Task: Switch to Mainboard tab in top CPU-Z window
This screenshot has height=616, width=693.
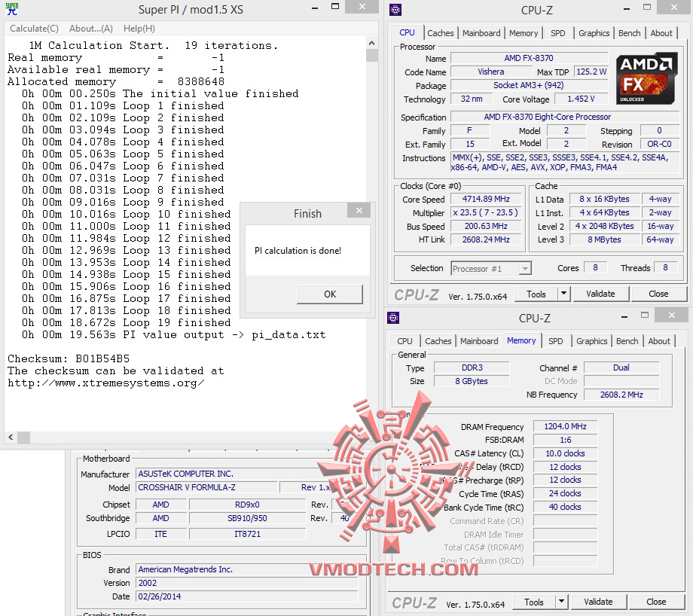Action: 481,33
